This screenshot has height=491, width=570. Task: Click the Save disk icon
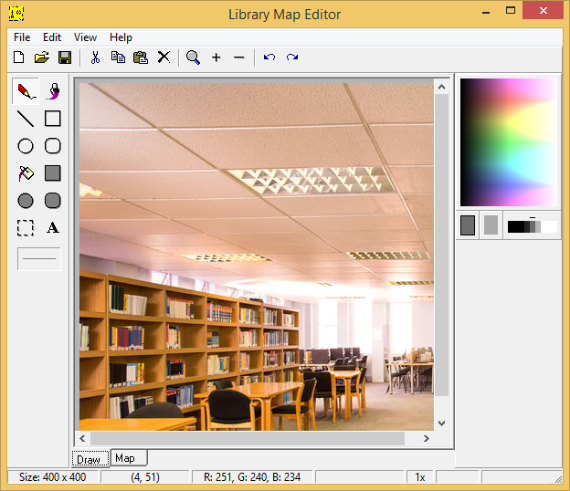65,57
